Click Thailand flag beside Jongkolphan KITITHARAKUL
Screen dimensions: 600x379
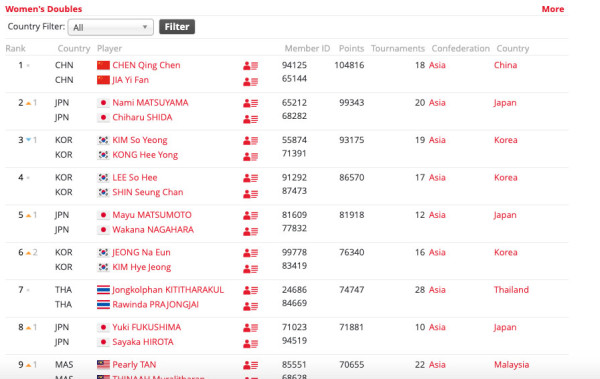click(103, 290)
